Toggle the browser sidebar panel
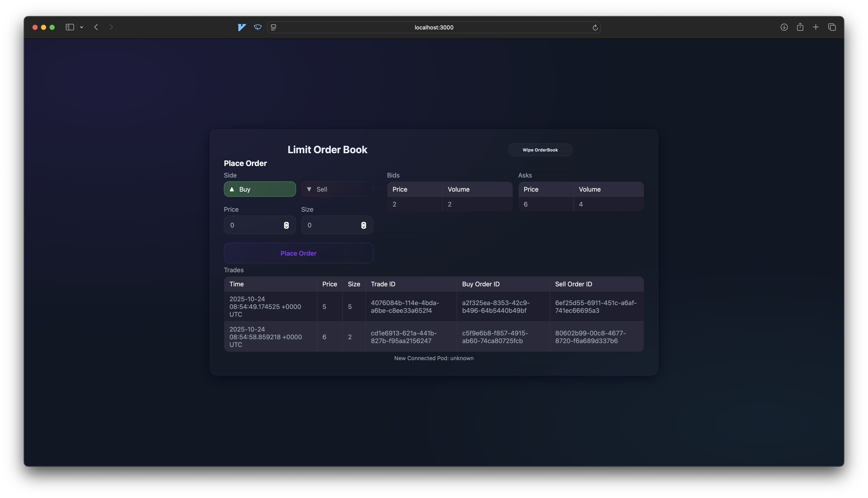This screenshot has width=868, height=498. [x=69, y=27]
